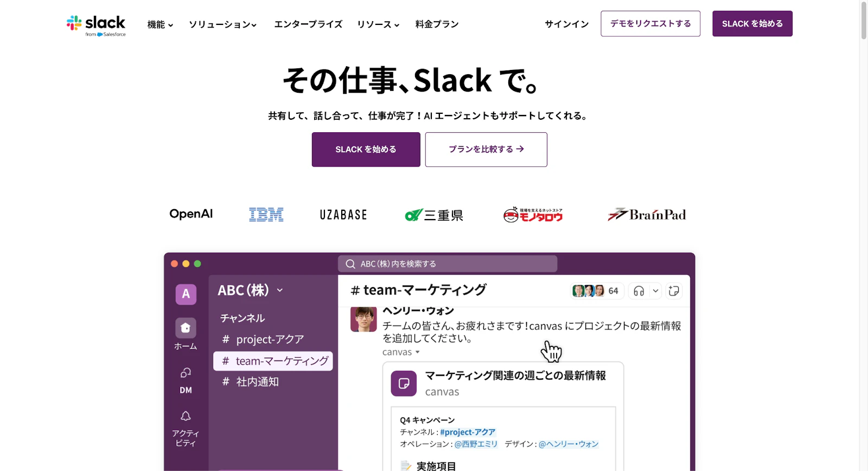Image resolution: width=868 pixels, height=471 pixels.
Task: Click the 三重県 logo
Action: pyautogui.click(x=434, y=215)
